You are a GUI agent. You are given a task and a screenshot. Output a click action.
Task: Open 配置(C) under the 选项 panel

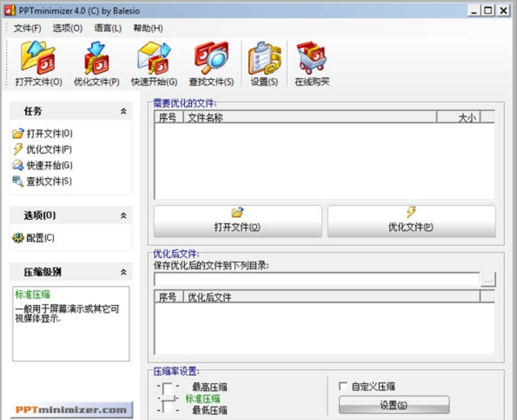(x=33, y=238)
